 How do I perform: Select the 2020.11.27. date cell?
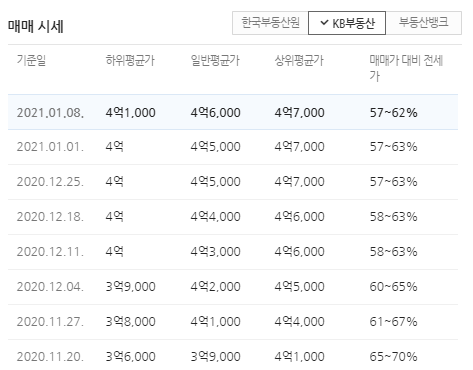[x=50, y=322]
